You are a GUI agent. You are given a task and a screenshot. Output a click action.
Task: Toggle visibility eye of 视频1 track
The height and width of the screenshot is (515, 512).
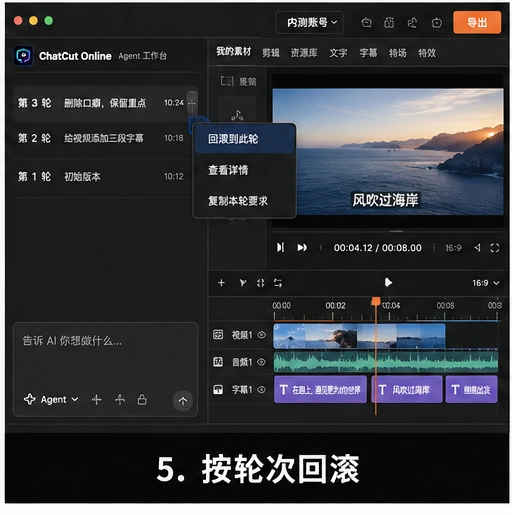(262, 335)
